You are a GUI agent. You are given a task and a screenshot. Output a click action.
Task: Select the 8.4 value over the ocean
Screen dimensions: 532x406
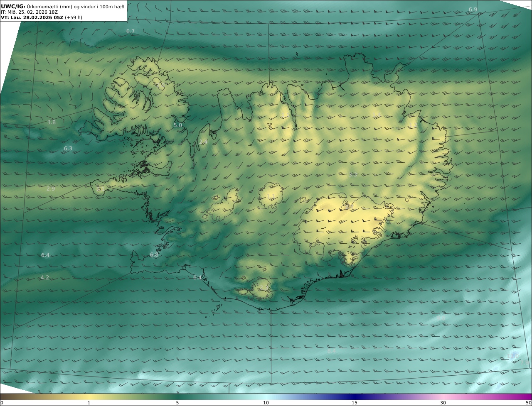point(331,351)
